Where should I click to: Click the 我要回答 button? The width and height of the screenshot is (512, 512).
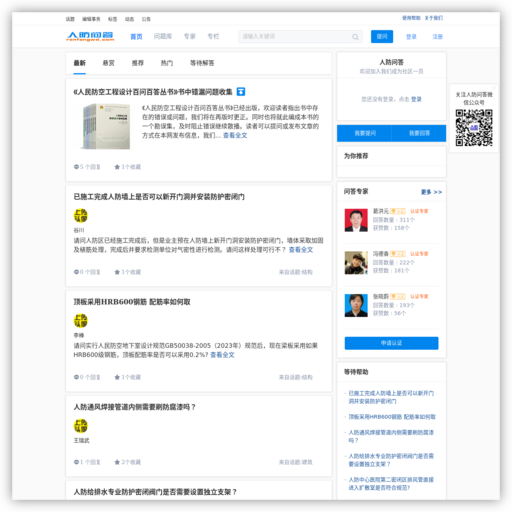coord(419,133)
